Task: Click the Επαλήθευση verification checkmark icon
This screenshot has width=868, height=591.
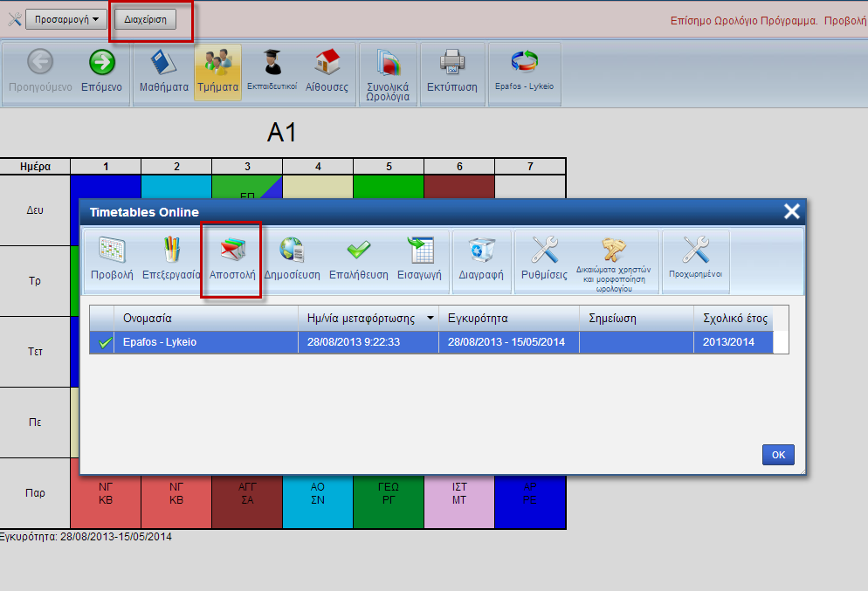Action: (358, 260)
